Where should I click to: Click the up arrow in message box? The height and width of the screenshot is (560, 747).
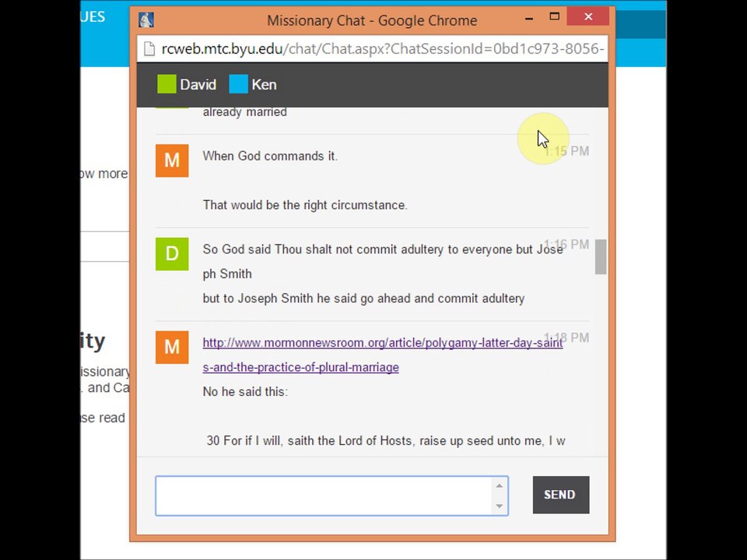point(500,485)
